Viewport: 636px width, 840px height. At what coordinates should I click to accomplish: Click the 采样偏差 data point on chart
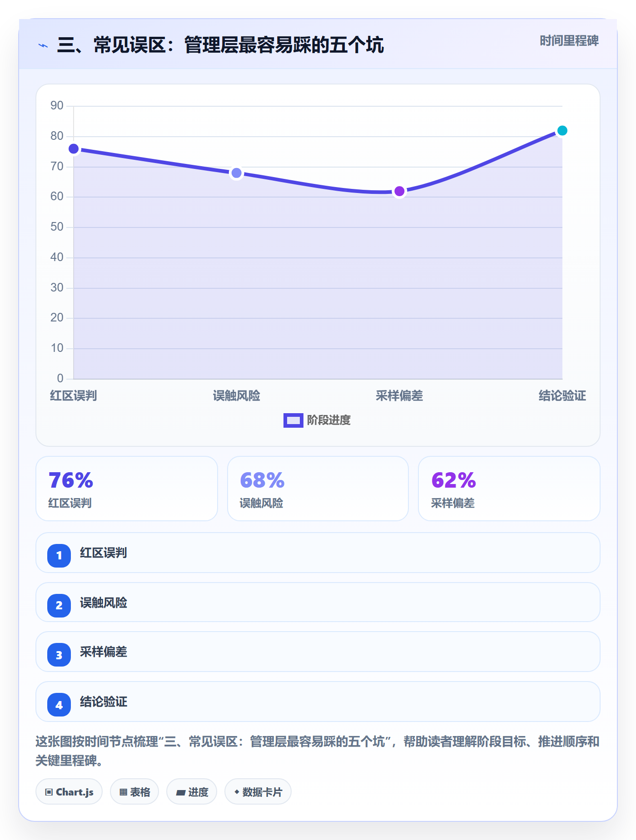click(399, 191)
